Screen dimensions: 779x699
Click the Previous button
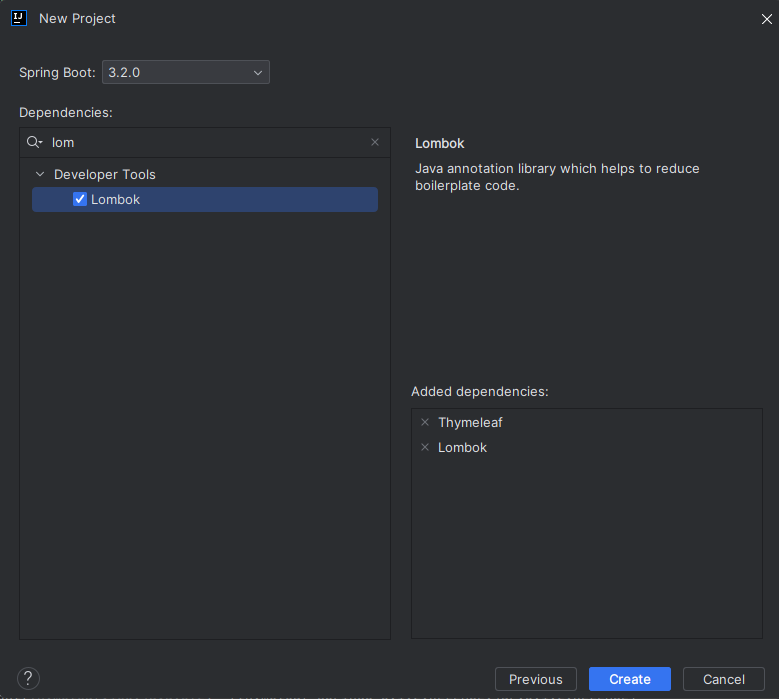click(536, 679)
